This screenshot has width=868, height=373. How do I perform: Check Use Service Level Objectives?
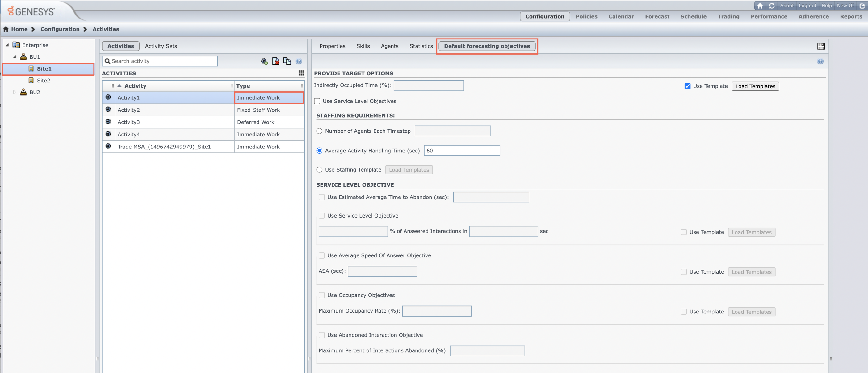pos(317,101)
